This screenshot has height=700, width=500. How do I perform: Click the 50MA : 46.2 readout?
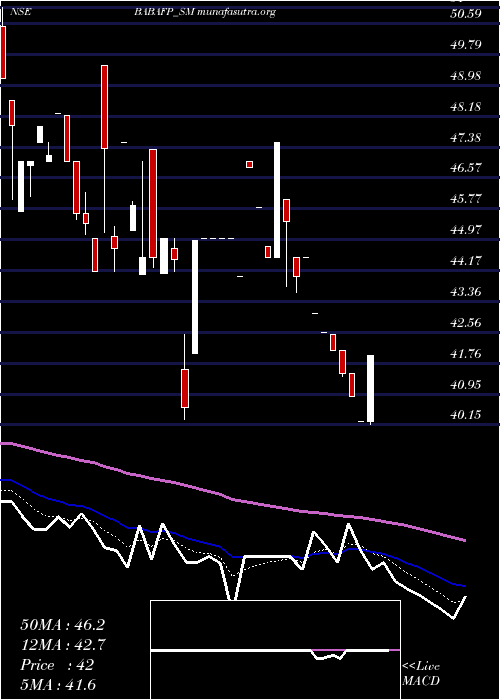click(62, 625)
